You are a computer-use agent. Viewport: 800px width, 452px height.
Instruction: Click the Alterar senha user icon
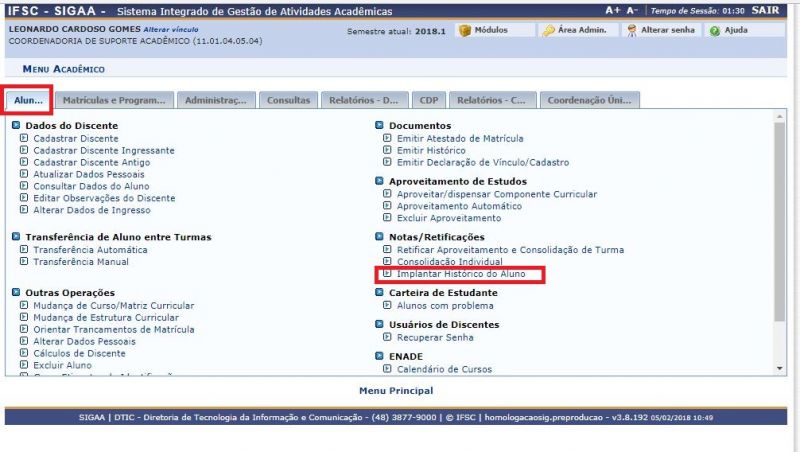click(632, 31)
